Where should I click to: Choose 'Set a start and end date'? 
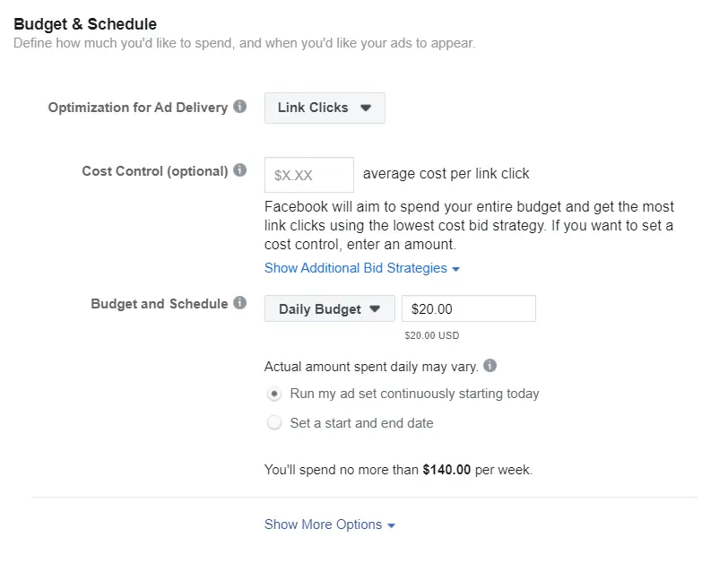(x=274, y=423)
